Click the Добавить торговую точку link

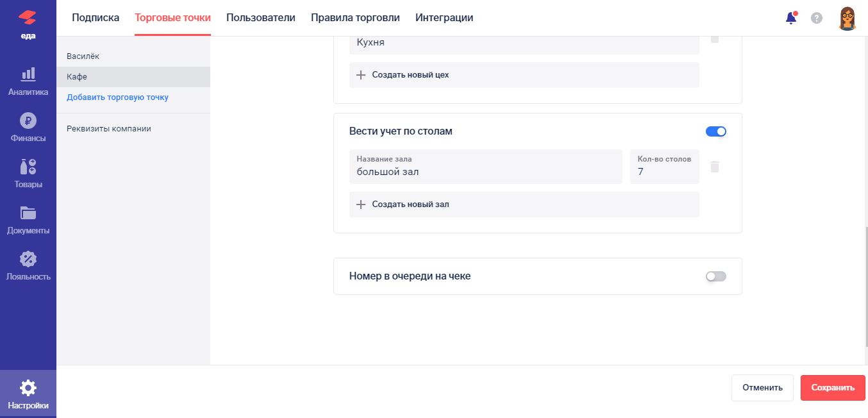(x=117, y=97)
